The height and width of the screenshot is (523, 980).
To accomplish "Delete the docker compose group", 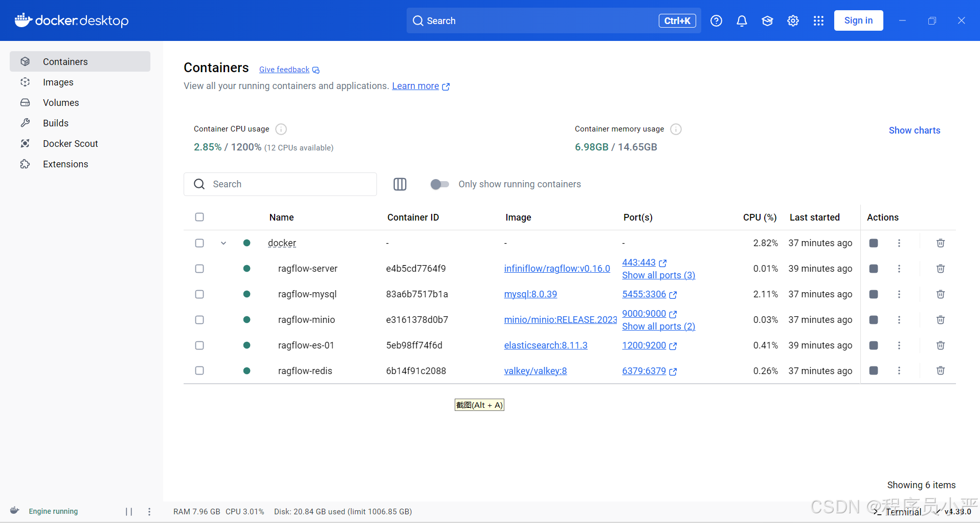I will 940,243.
